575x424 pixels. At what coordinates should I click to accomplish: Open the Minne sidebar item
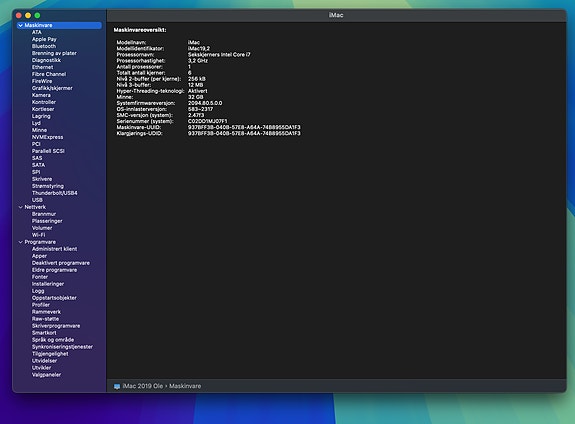(39, 130)
